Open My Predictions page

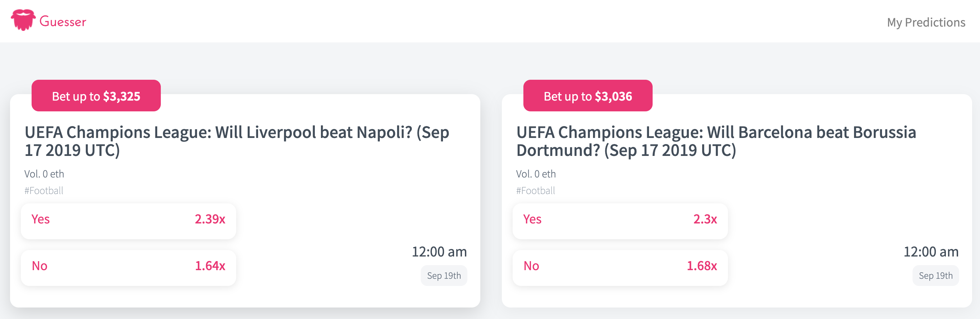pyautogui.click(x=926, y=23)
